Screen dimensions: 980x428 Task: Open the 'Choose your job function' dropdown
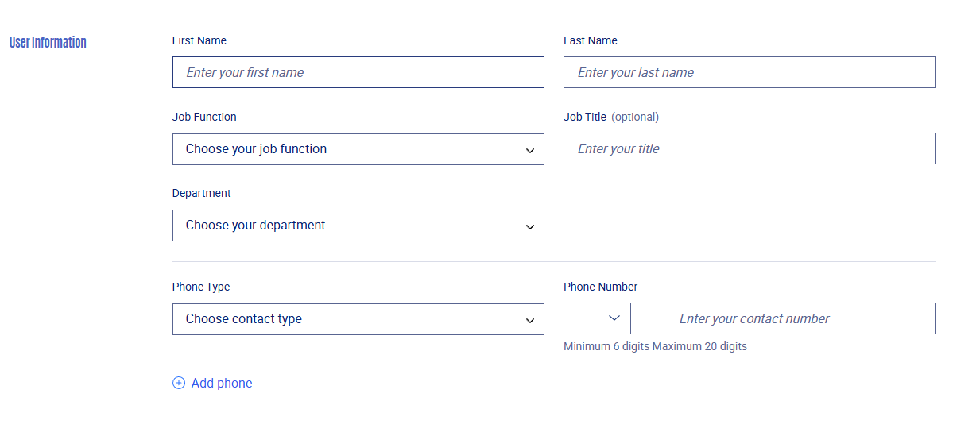[x=358, y=149]
